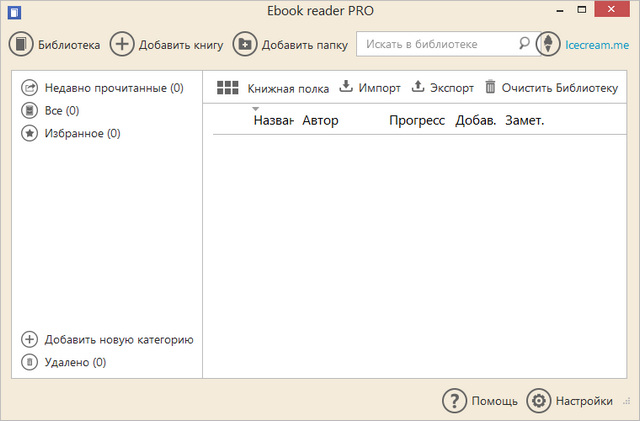Click the search magnifier icon
This screenshot has width=640, height=421.
[524, 43]
